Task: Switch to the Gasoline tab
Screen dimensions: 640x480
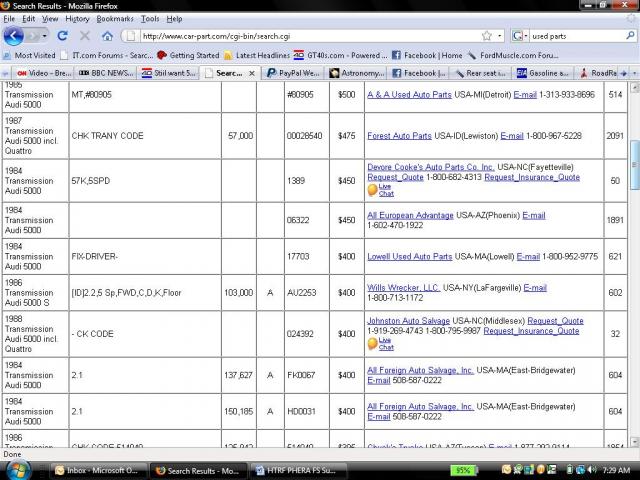Action: (x=543, y=73)
